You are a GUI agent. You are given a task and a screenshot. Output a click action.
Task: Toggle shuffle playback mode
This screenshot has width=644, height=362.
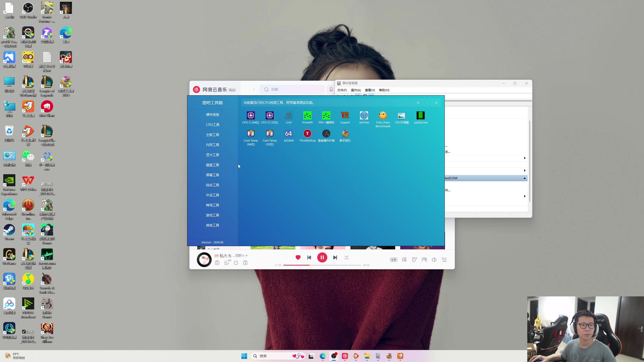coord(346,257)
